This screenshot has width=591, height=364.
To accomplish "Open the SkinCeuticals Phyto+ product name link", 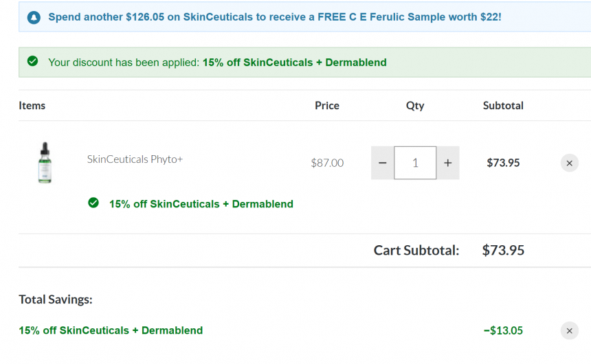I will coord(135,159).
